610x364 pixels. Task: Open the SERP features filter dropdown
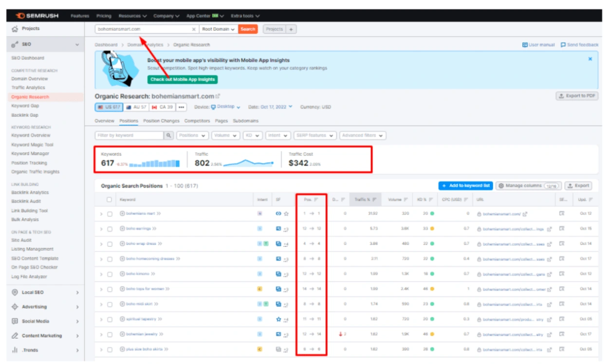tap(315, 135)
